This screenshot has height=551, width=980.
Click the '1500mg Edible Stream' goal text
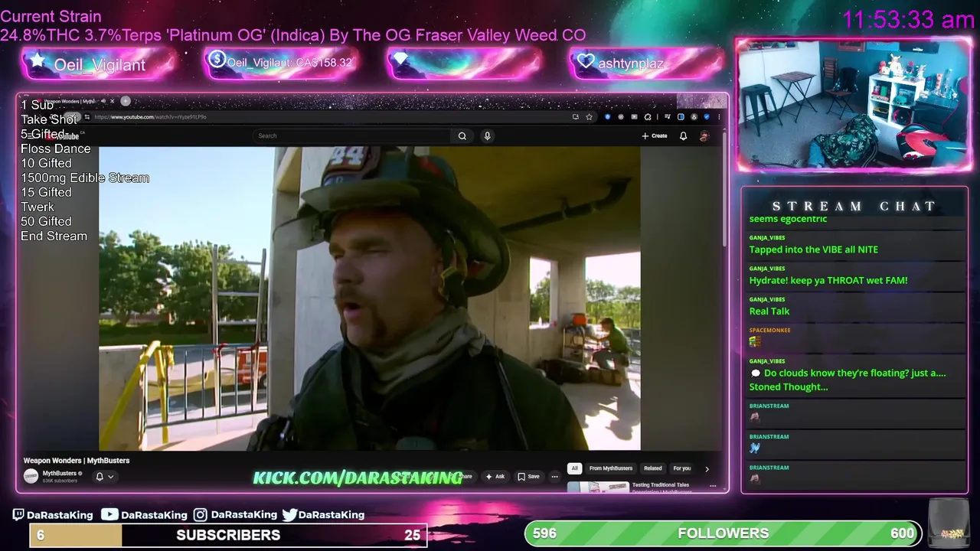85,178
